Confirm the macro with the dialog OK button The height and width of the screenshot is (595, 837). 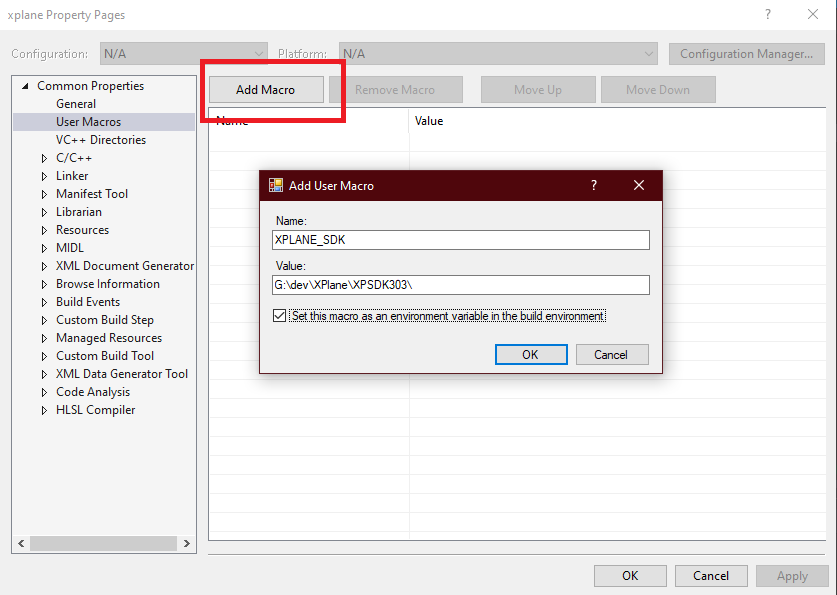click(531, 354)
